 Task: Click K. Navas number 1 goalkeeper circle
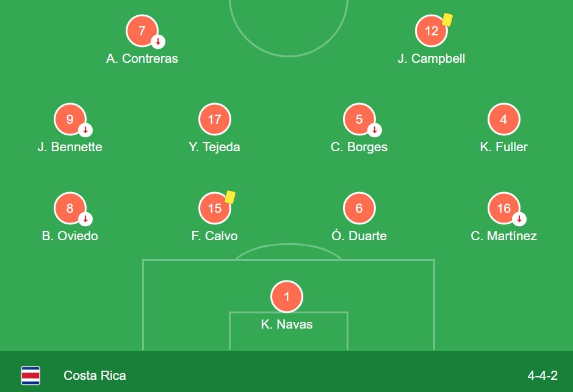point(287,296)
